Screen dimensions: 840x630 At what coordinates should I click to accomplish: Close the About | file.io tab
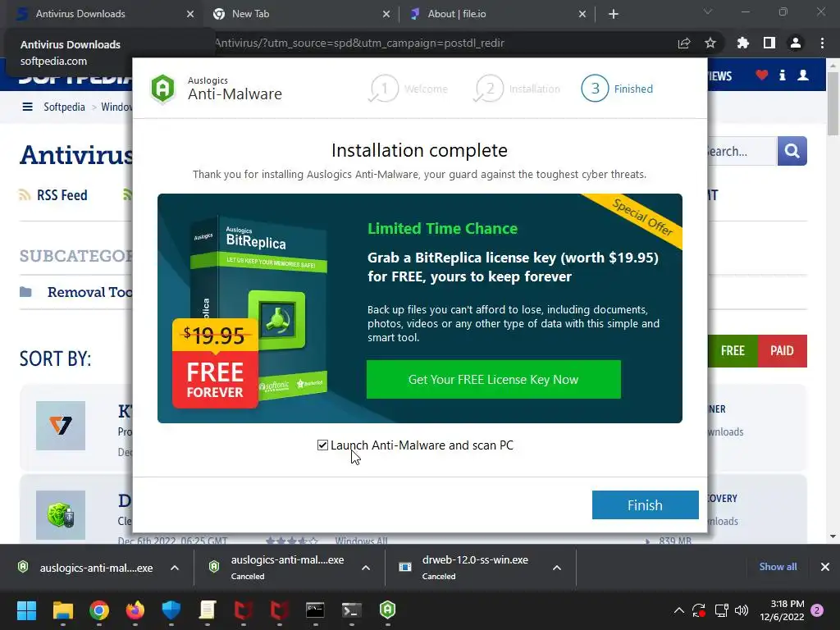[582, 14]
